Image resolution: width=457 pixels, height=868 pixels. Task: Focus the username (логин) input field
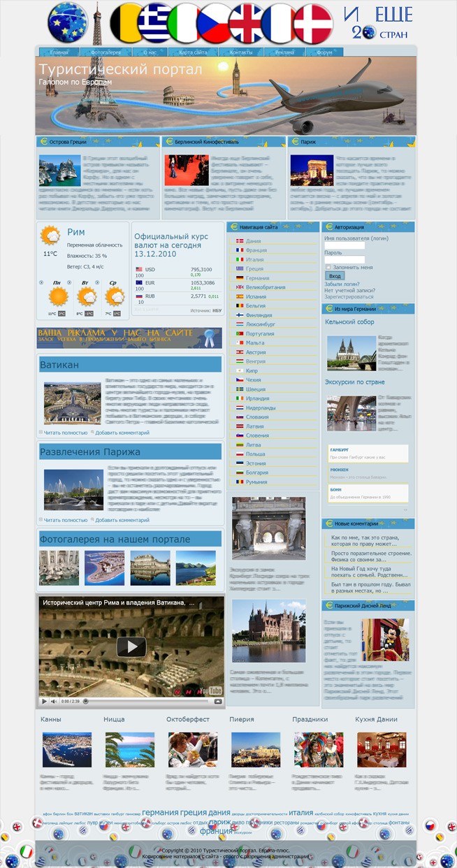tap(344, 246)
